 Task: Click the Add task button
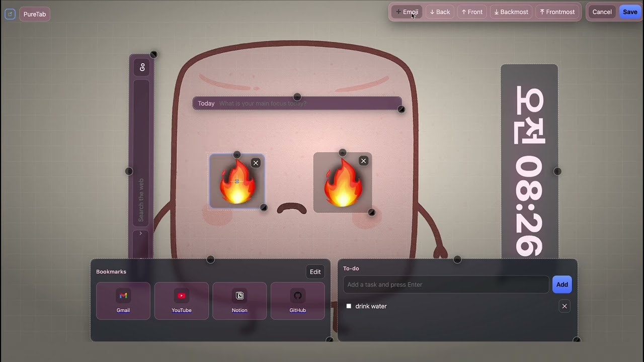562,285
